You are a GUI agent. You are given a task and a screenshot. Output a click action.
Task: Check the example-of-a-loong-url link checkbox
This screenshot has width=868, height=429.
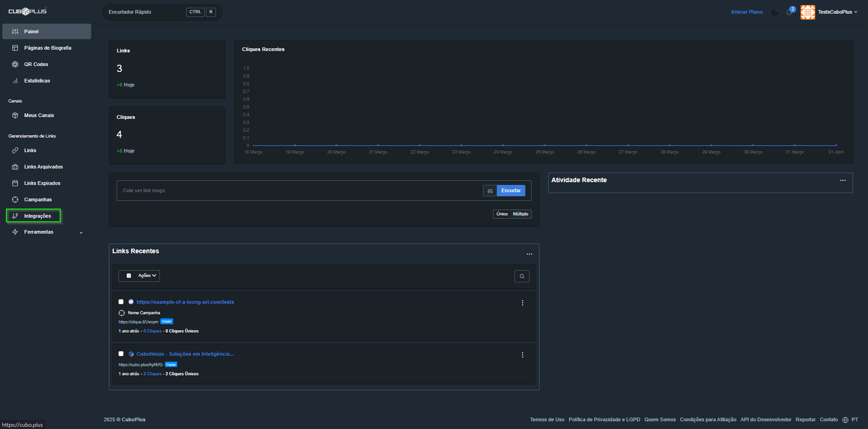tap(121, 301)
